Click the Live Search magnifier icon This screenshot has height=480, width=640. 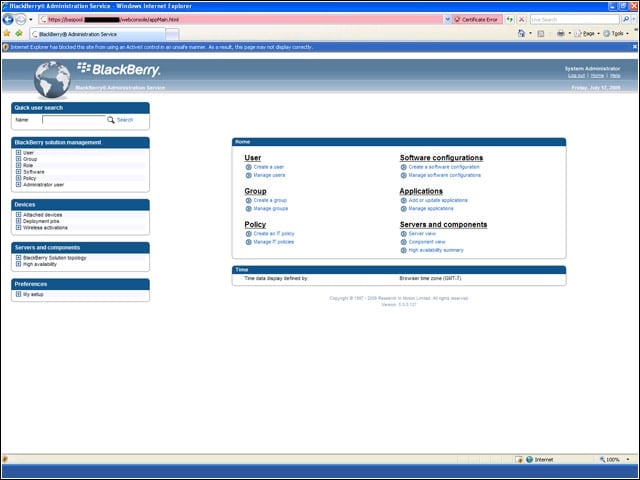[626, 19]
